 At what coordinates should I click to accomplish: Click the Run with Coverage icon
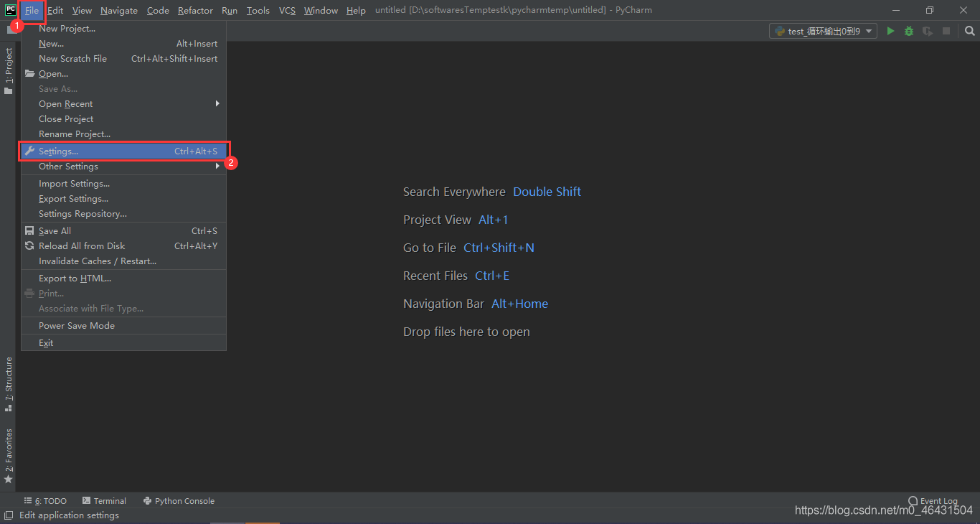928,31
